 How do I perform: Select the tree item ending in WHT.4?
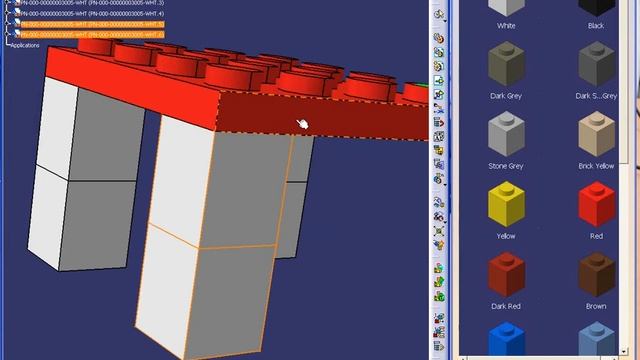pos(92,13)
